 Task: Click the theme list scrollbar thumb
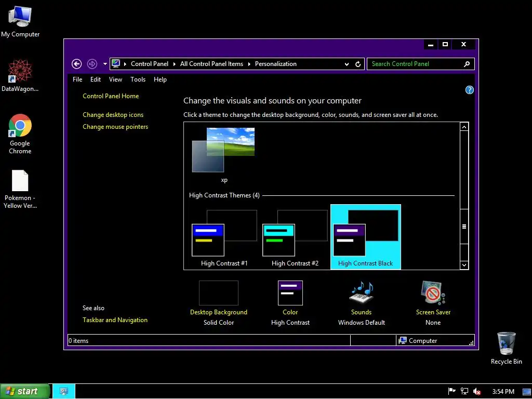[464, 227]
